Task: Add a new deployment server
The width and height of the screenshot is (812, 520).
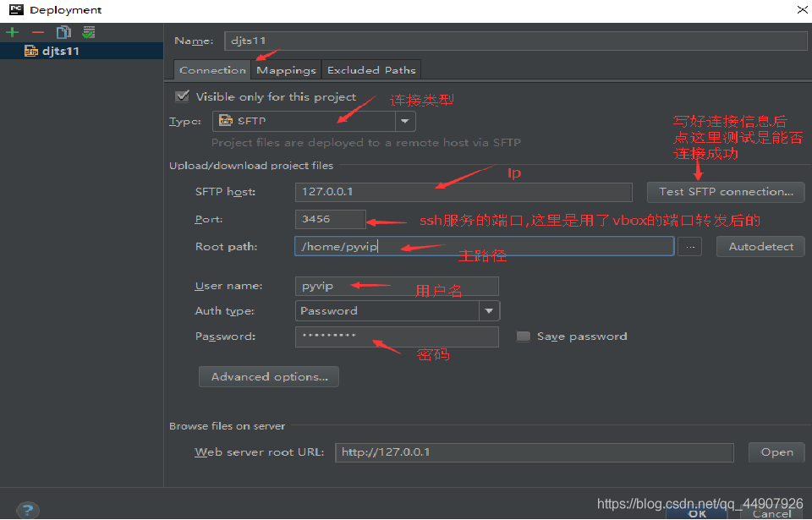Action: point(12,32)
